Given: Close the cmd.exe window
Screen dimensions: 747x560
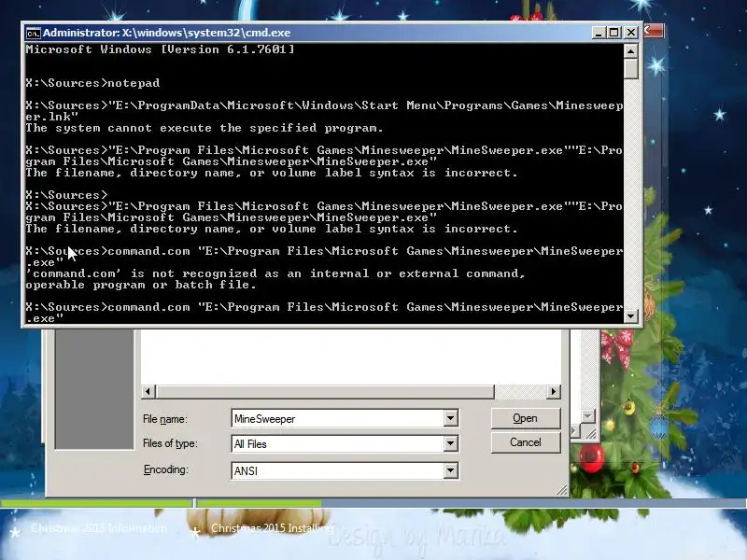Looking at the screenshot, I should tap(631, 33).
